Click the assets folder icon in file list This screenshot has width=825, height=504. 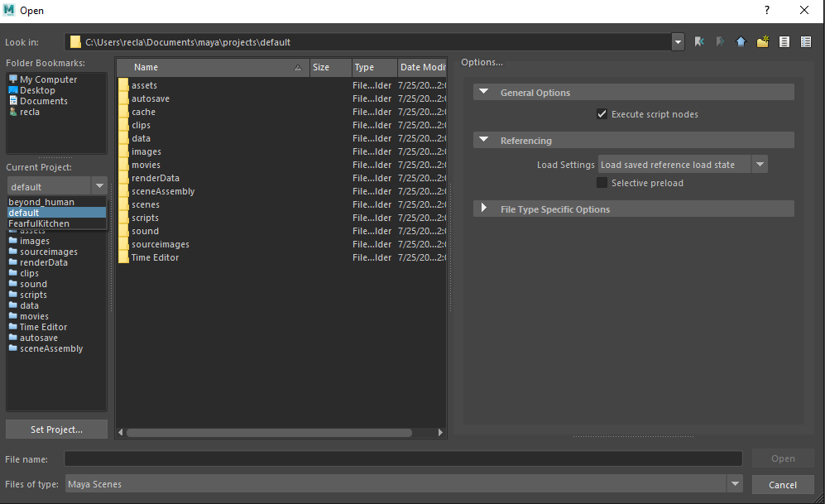click(x=123, y=85)
